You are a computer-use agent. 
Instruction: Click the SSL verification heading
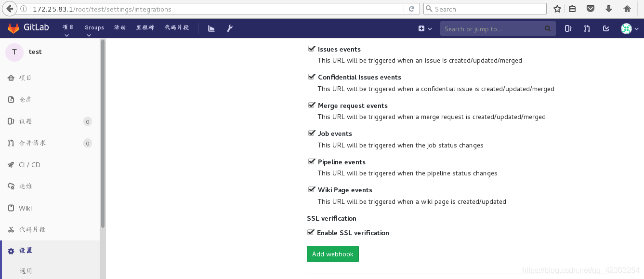pyautogui.click(x=331, y=218)
